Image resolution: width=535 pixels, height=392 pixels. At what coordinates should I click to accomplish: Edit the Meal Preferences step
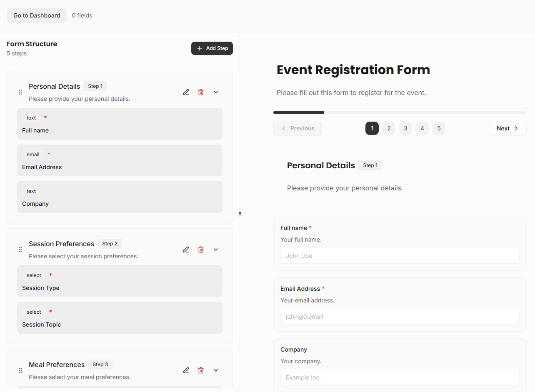186,370
